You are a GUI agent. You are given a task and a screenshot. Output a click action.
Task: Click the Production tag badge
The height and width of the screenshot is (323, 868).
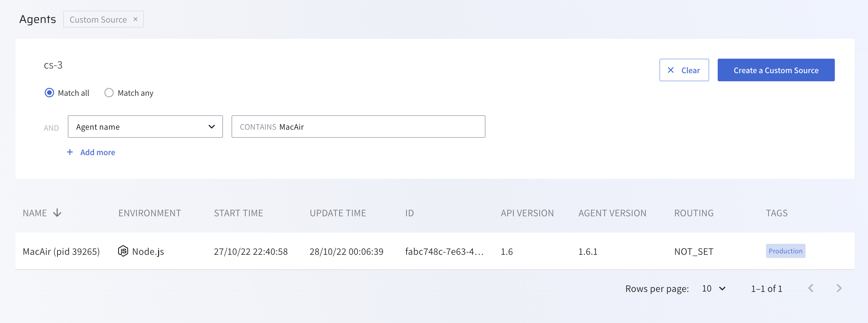tap(785, 251)
